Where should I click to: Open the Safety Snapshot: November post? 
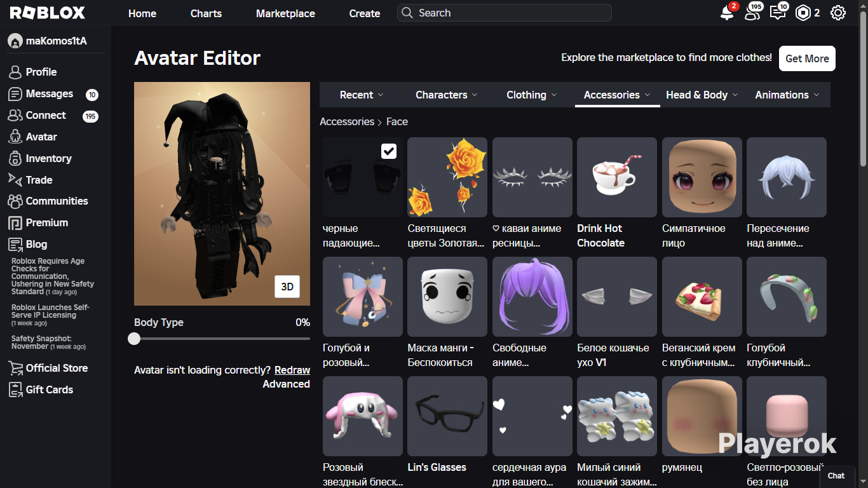48,342
